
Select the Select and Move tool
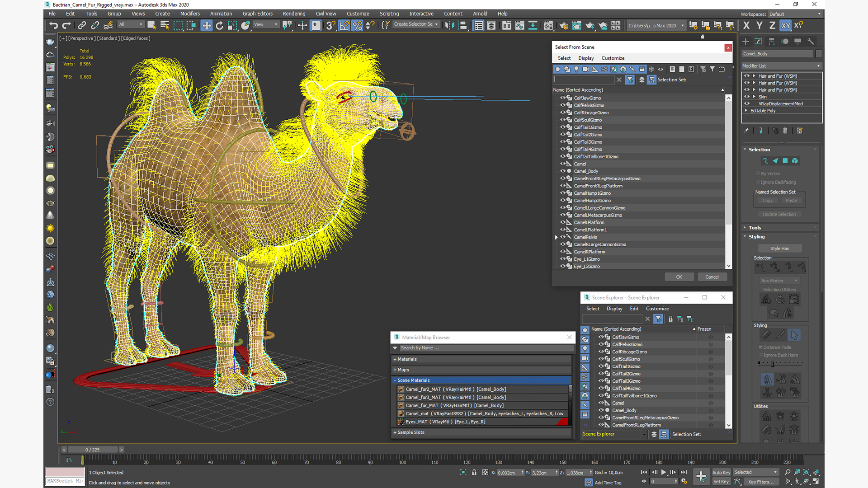point(206,25)
